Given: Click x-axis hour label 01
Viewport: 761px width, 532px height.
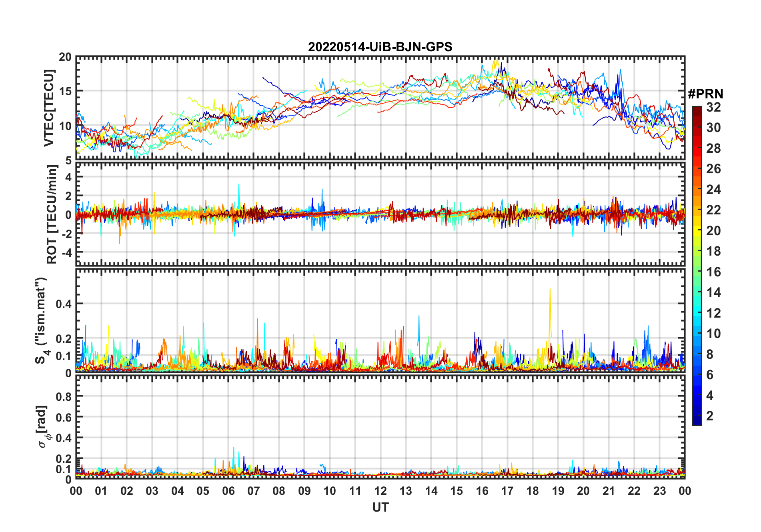Looking at the screenshot, I should click(x=101, y=491).
